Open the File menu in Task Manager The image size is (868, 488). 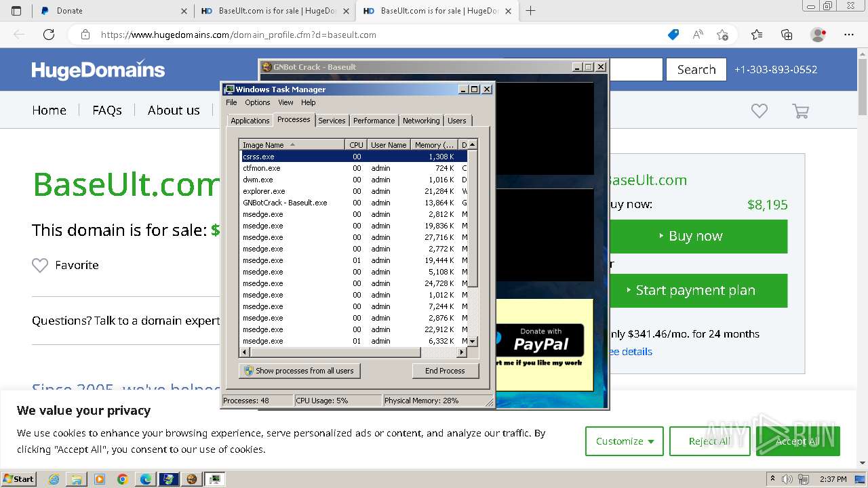coord(231,102)
